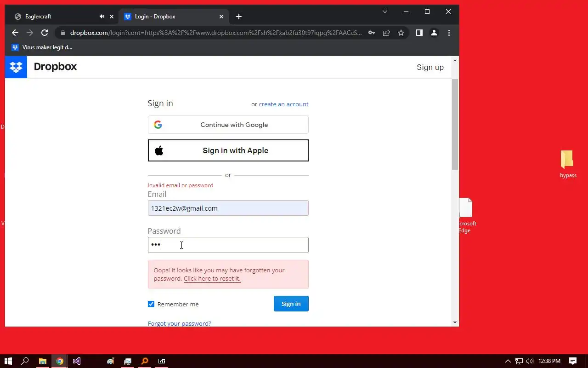Click the scrollbar down arrow
The image size is (588, 368).
tap(455, 322)
